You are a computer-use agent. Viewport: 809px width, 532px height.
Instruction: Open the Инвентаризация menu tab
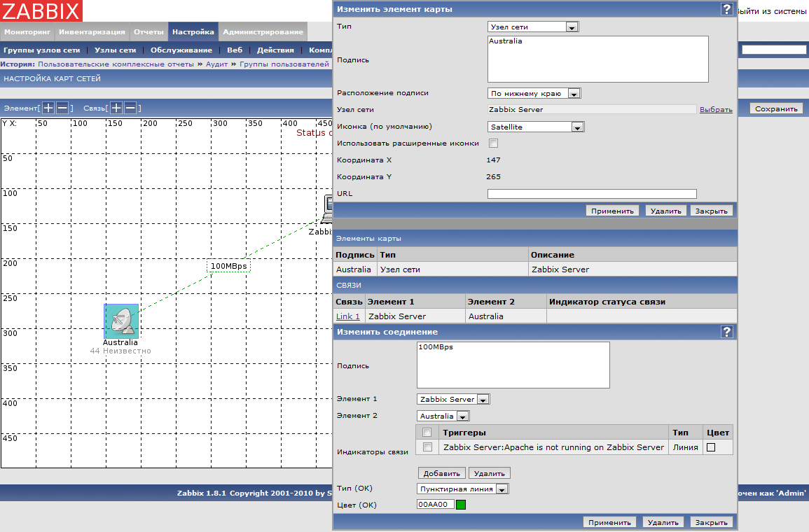point(92,31)
